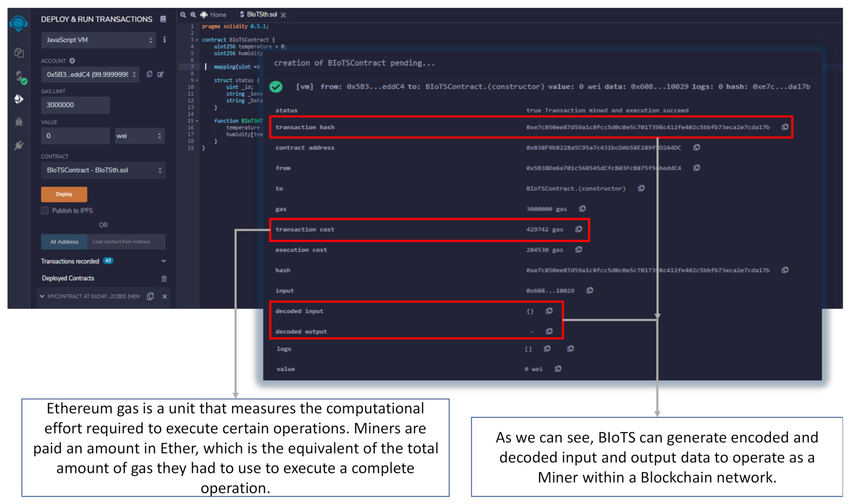Open the BIoTSContract contract selector
This screenshot has width=852, height=504.
point(103,170)
